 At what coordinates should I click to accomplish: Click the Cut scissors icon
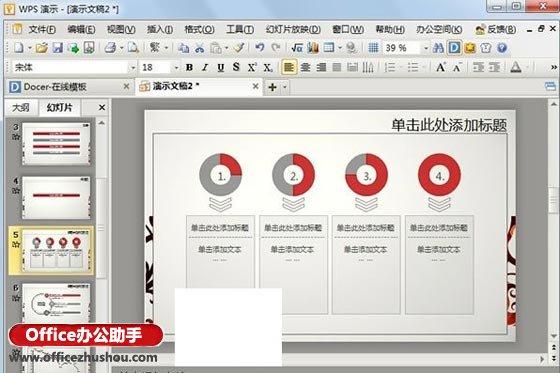click(200, 48)
